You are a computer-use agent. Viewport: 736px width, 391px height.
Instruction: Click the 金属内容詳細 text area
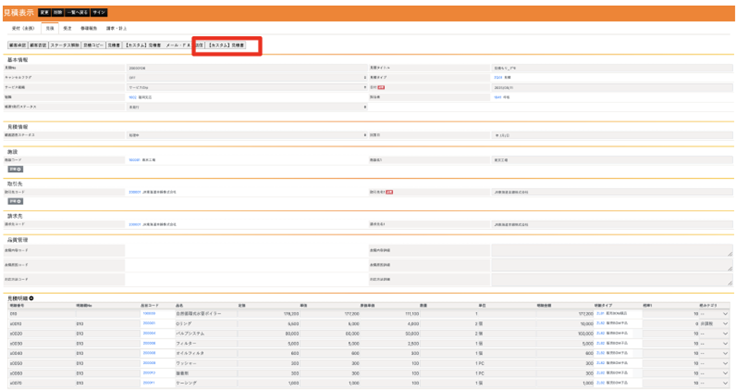(612, 251)
